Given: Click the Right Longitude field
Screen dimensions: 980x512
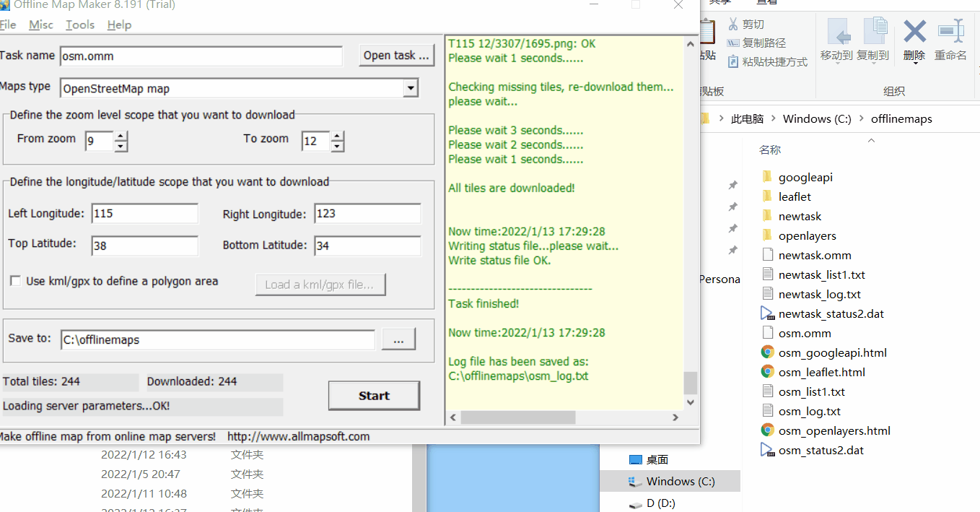Looking at the screenshot, I should pos(367,214).
